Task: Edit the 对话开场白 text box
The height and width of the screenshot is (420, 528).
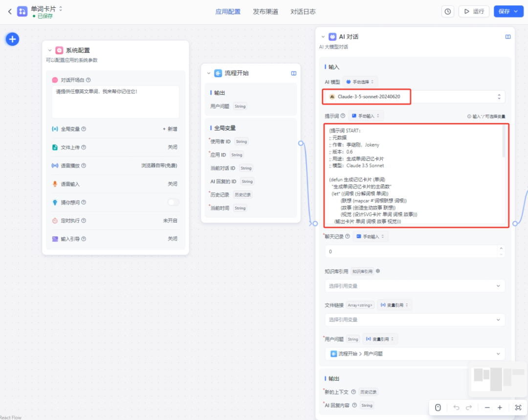Action: [x=115, y=102]
